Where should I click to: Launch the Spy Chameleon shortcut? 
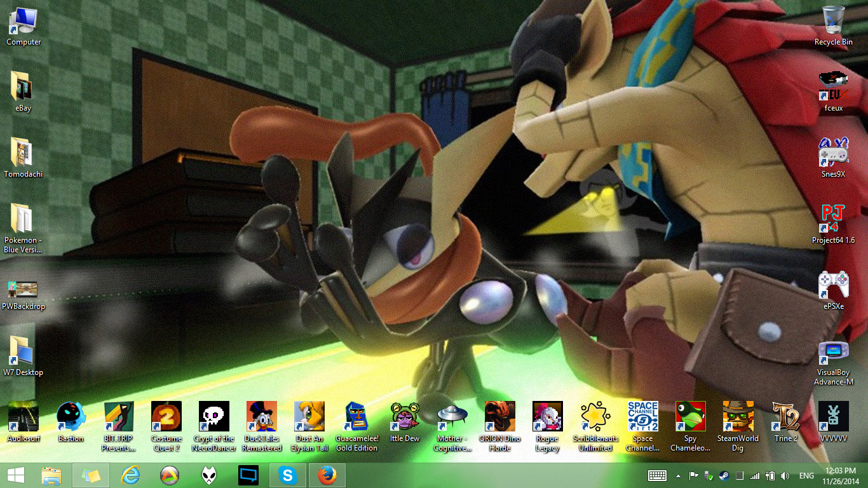691,426
